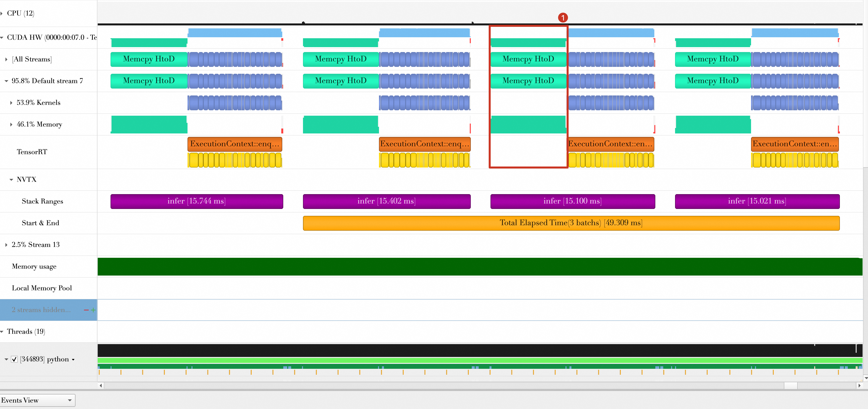The width and height of the screenshot is (868, 409).
Task: Click the infer [15.402 ms] range
Action: pos(386,201)
